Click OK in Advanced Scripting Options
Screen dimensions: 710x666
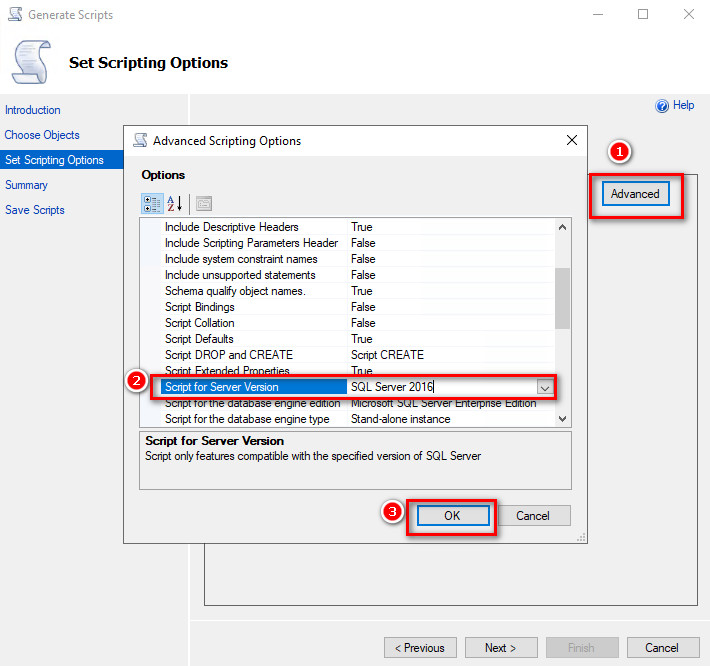(x=452, y=516)
